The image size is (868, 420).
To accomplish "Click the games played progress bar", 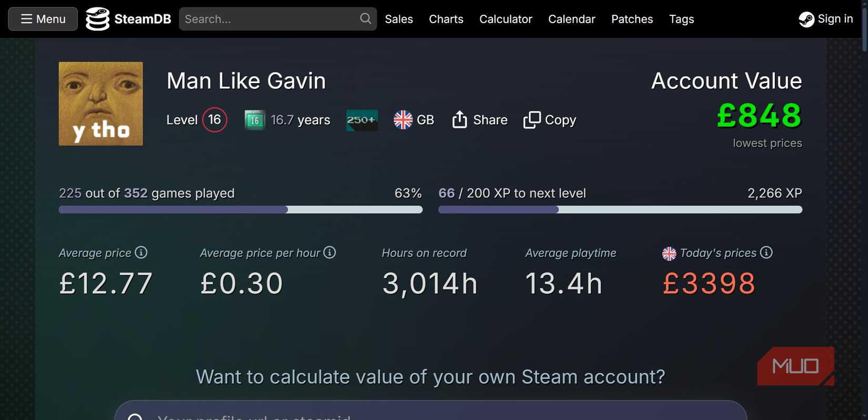I will (240, 209).
